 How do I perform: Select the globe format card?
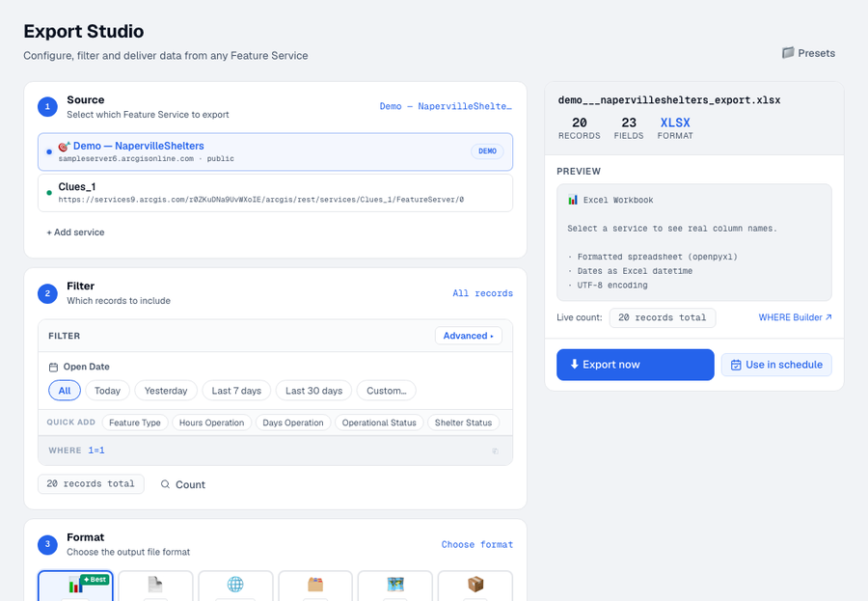tap(235, 586)
